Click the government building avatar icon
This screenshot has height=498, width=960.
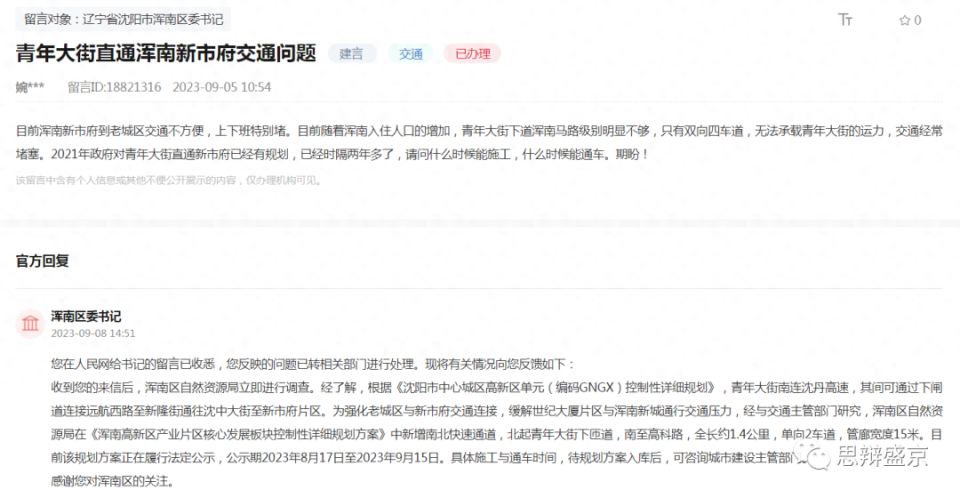[x=30, y=323]
